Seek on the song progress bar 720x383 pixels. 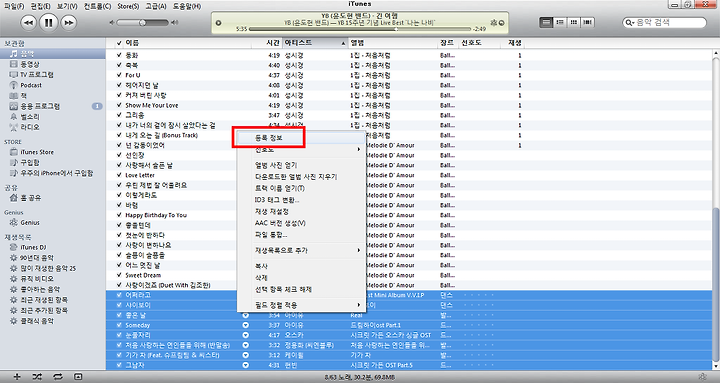[360, 29]
